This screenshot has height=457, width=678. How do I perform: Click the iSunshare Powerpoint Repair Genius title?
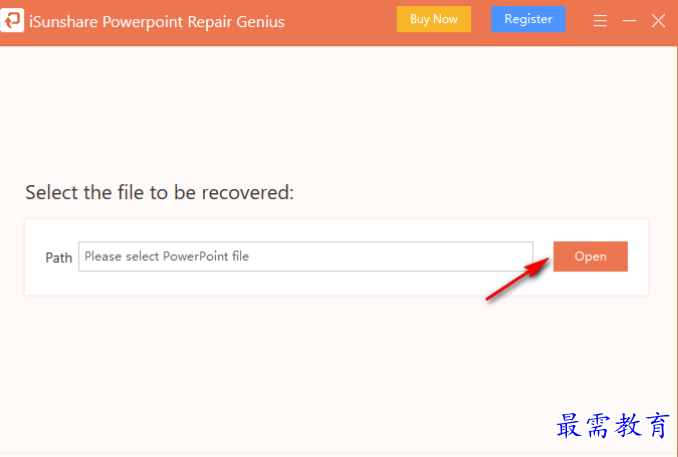[157, 22]
